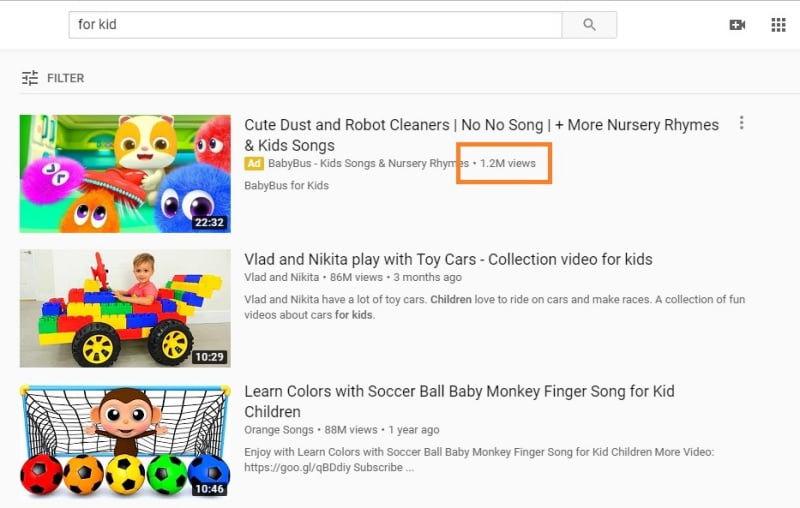Viewport: 800px width, 508px height.
Task: Click the yellow Ad badge
Action: [254, 163]
